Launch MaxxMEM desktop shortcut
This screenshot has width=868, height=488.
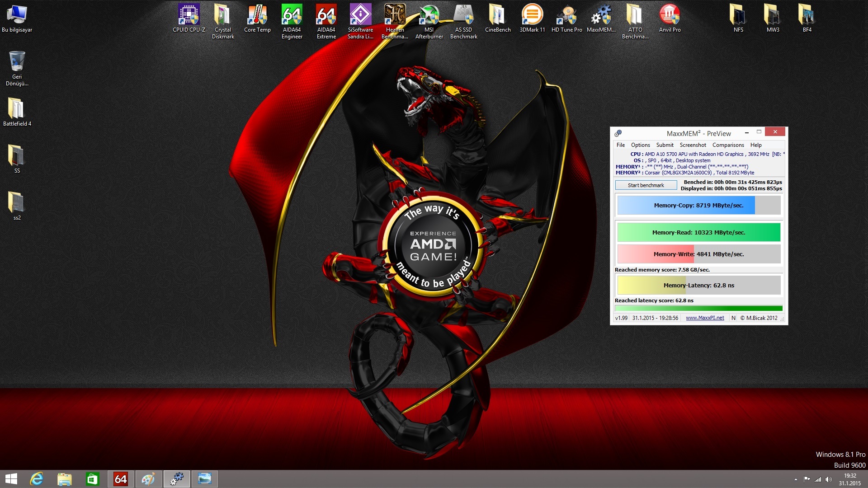coord(601,19)
